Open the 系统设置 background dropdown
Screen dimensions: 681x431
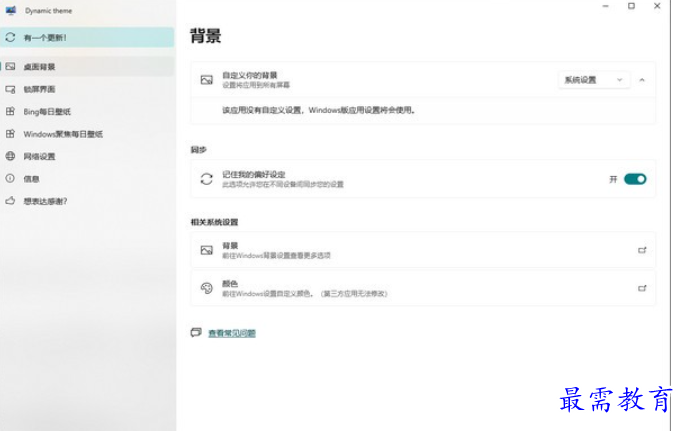click(594, 80)
